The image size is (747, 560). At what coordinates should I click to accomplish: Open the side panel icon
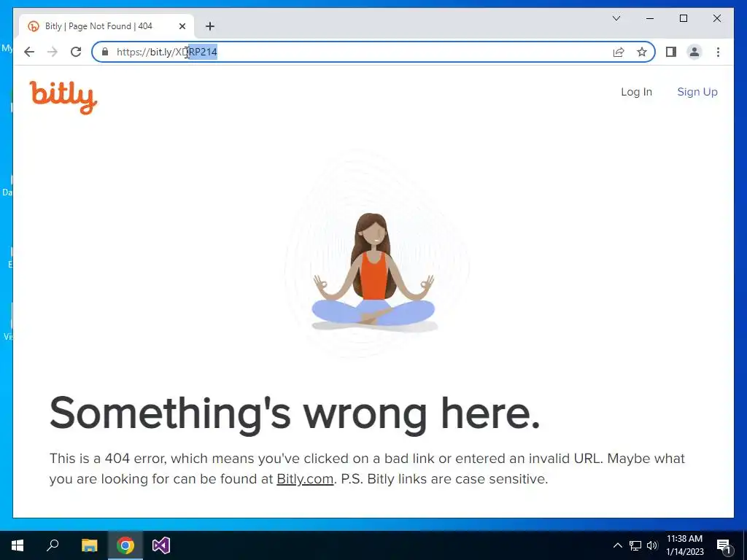click(x=671, y=52)
